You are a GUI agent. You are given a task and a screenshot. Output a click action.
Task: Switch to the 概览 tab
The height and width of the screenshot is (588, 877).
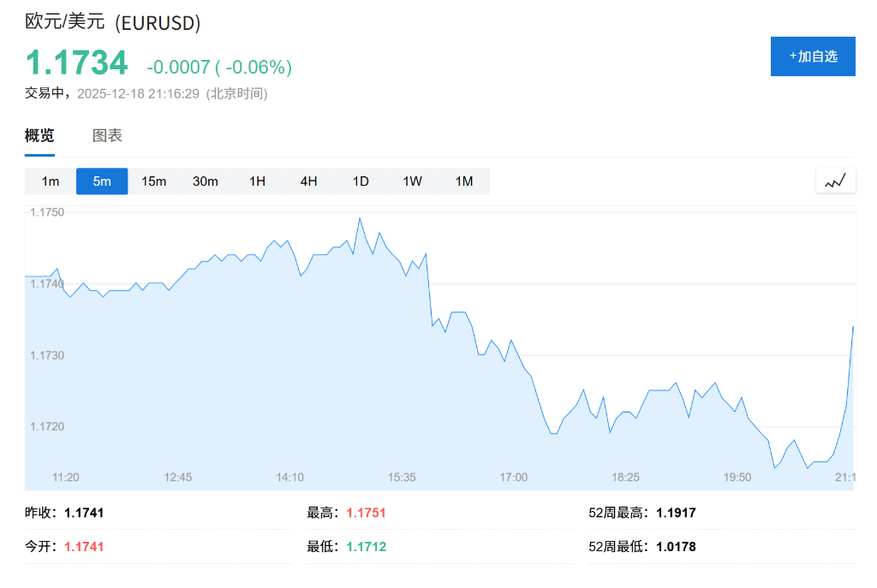click(x=39, y=135)
